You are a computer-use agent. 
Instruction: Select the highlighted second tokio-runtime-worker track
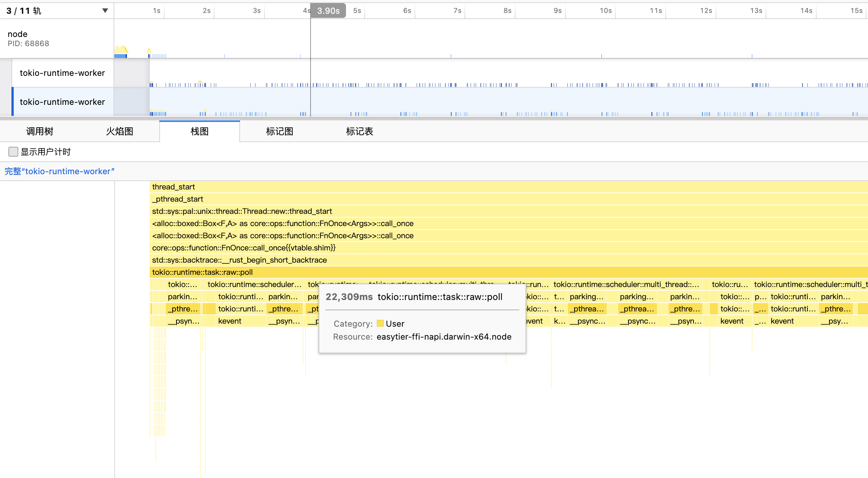click(62, 102)
